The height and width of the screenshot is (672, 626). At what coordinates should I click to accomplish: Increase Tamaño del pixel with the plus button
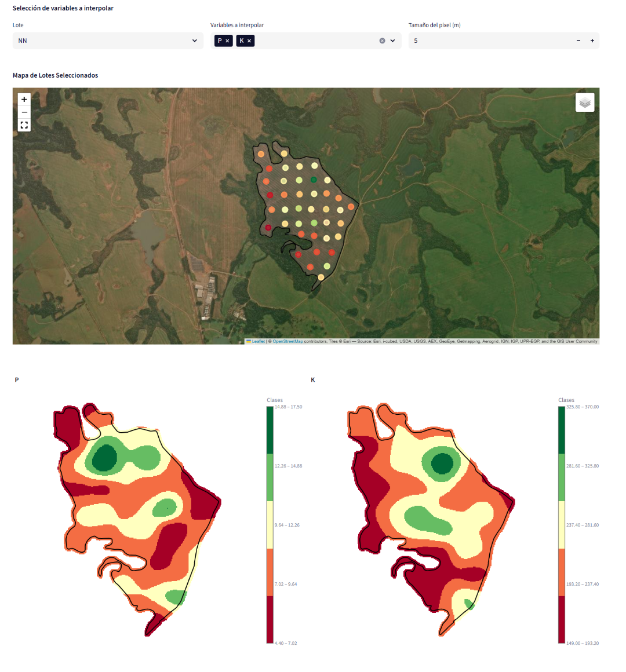pos(592,41)
